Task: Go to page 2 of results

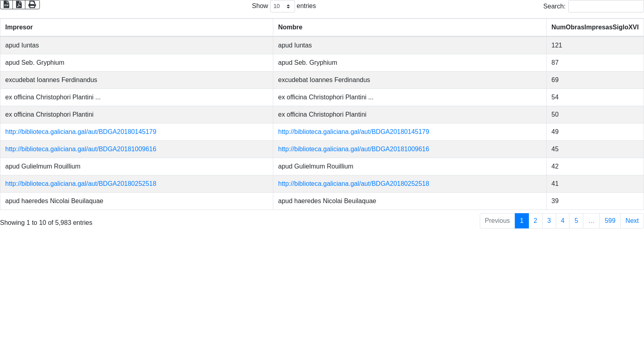Action: point(535,221)
